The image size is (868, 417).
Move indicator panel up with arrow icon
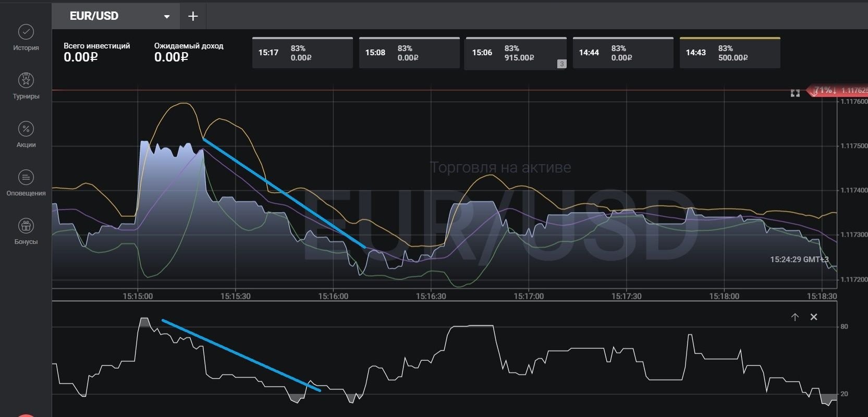[795, 317]
